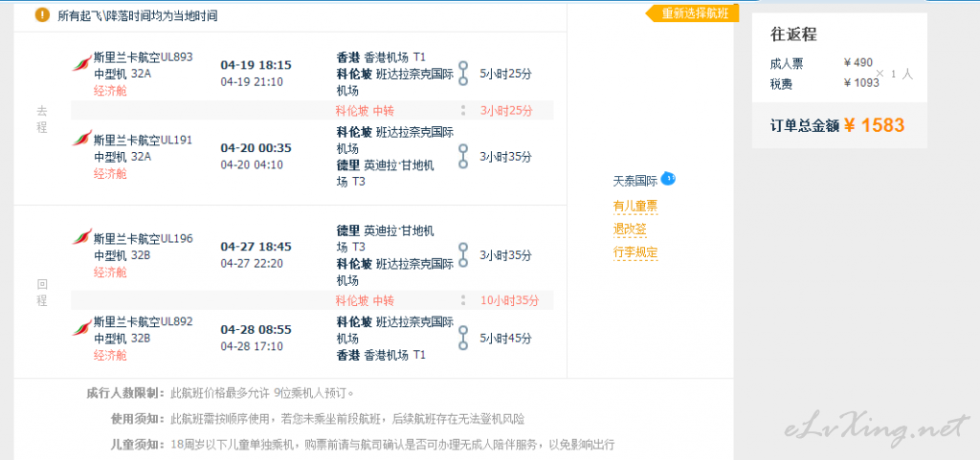Click the 儿童须知 notice label
The width and height of the screenshot is (980, 460).
(x=138, y=445)
